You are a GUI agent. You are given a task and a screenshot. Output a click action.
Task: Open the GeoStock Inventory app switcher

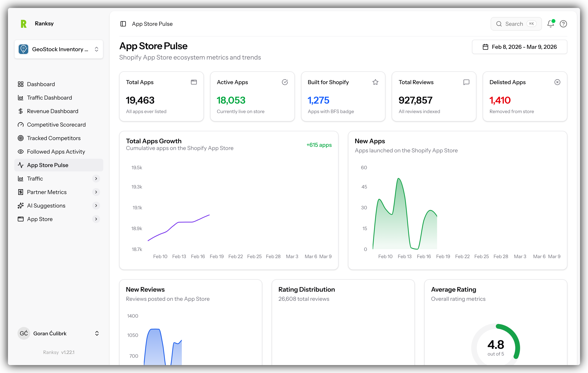pyautogui.click(x=59, y=49)
